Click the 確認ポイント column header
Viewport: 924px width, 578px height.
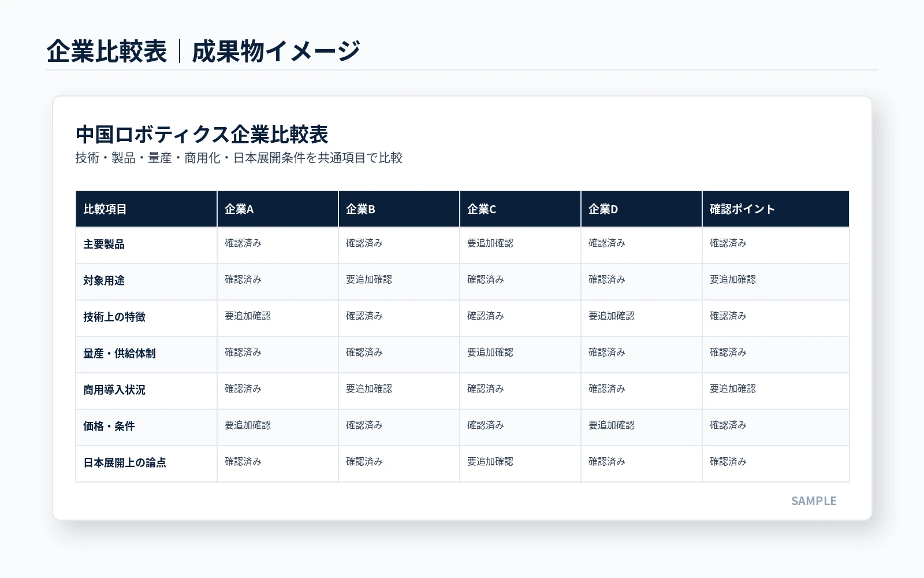pyautogui.click(x=776, y=209)
